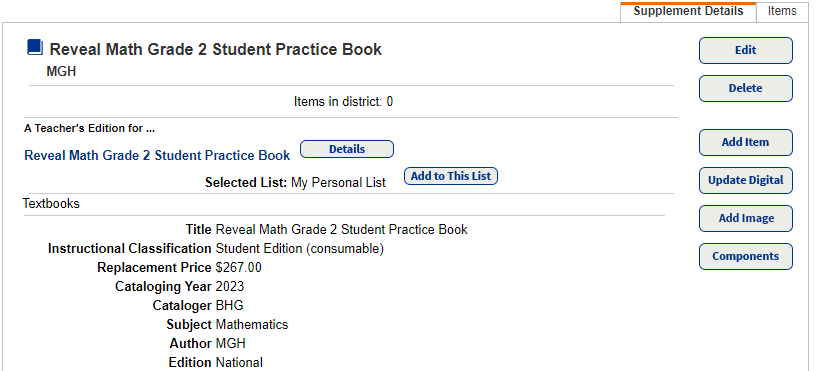This screenshot has width=816, height=371.
Task: Click the bold page heading title text
Action: 215,49
